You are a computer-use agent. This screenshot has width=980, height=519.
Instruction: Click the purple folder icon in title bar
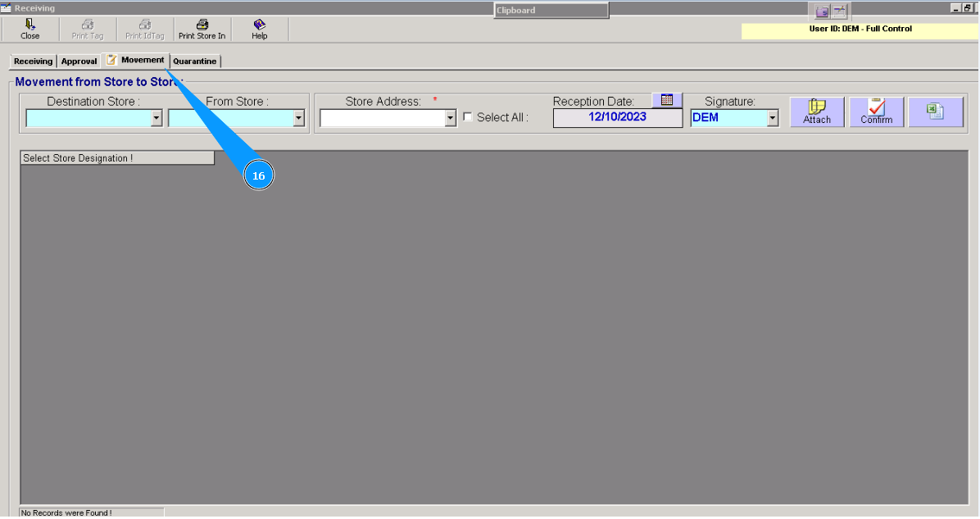(x=823, y=11)
